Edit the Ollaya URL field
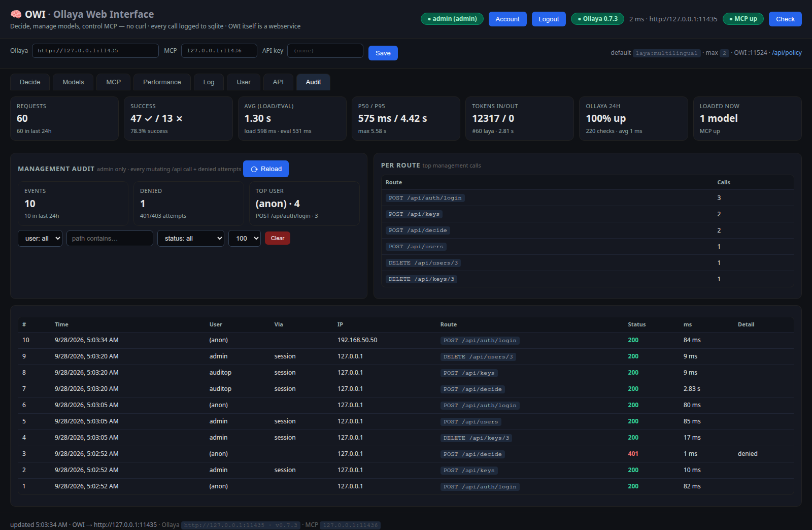Image resolution: width=812 pixels, height=530 pixels. coord(95,51)
